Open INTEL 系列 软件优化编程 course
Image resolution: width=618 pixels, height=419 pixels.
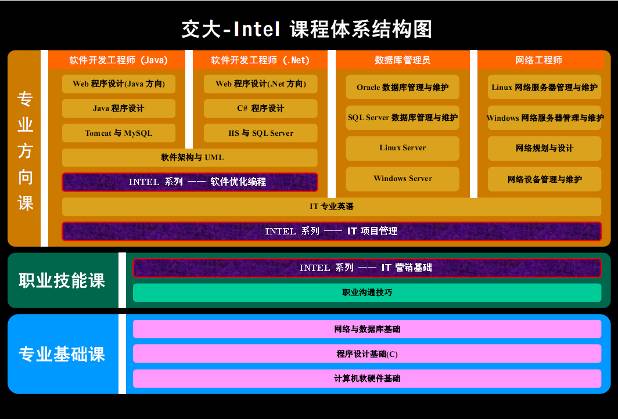pos(190,182)
